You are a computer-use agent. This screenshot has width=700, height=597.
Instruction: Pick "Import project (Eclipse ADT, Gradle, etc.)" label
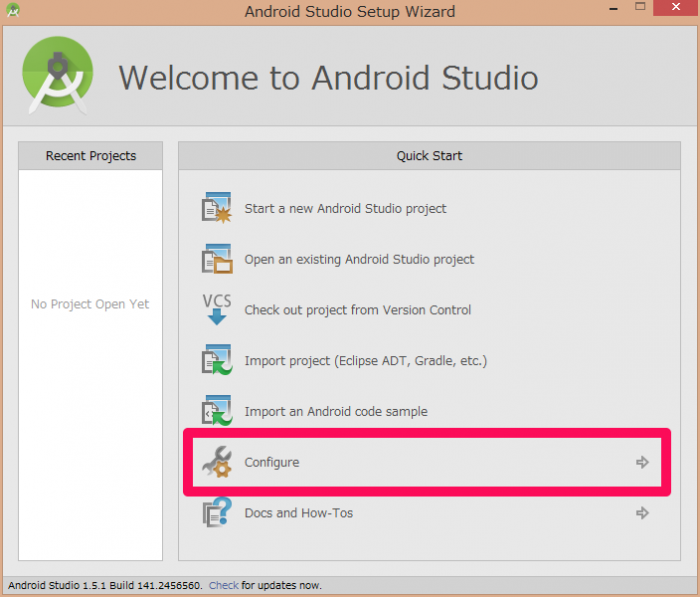pos(365,360)
